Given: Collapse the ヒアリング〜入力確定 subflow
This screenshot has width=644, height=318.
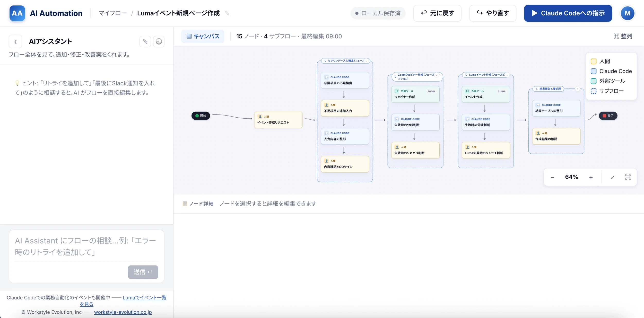Looking at the screenshot, I should coord(366,61).
